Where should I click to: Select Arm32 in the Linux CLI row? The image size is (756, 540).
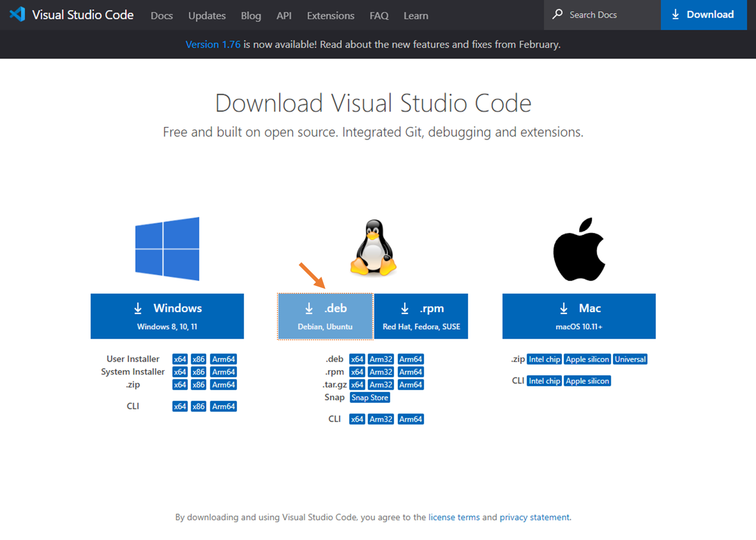point(381,419)
